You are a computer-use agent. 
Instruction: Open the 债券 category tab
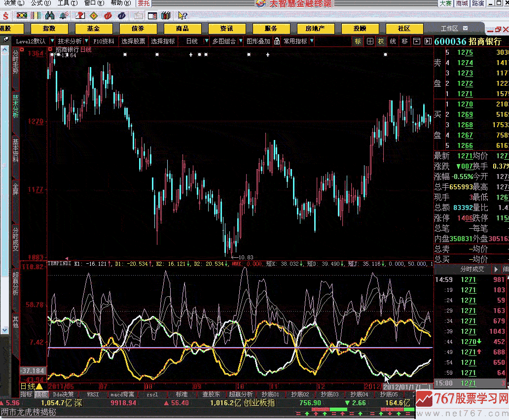click(x=138, y=29)
